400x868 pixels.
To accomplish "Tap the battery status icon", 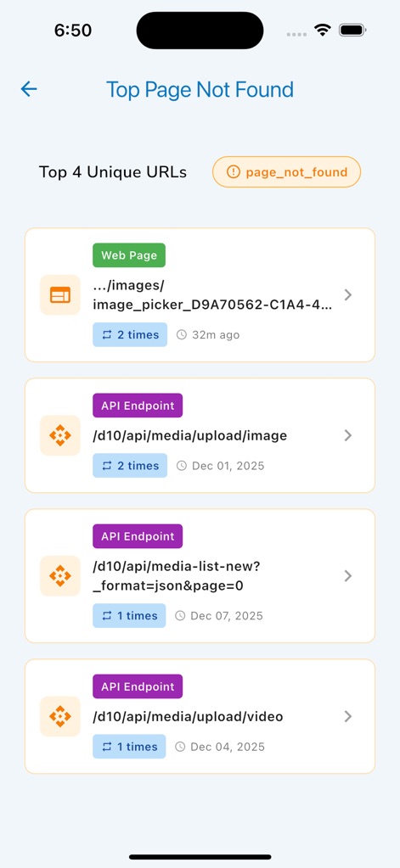I will pos(353,30).
